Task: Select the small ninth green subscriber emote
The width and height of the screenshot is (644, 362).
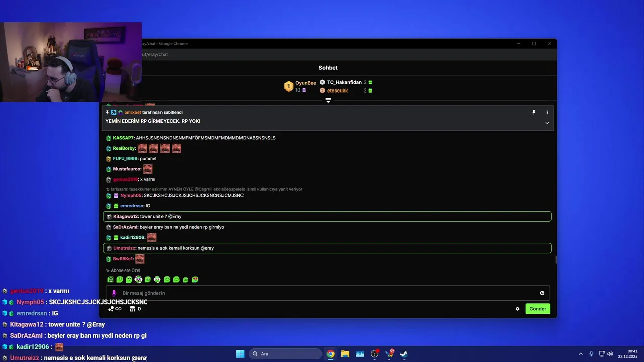Action: click(186, 280)
